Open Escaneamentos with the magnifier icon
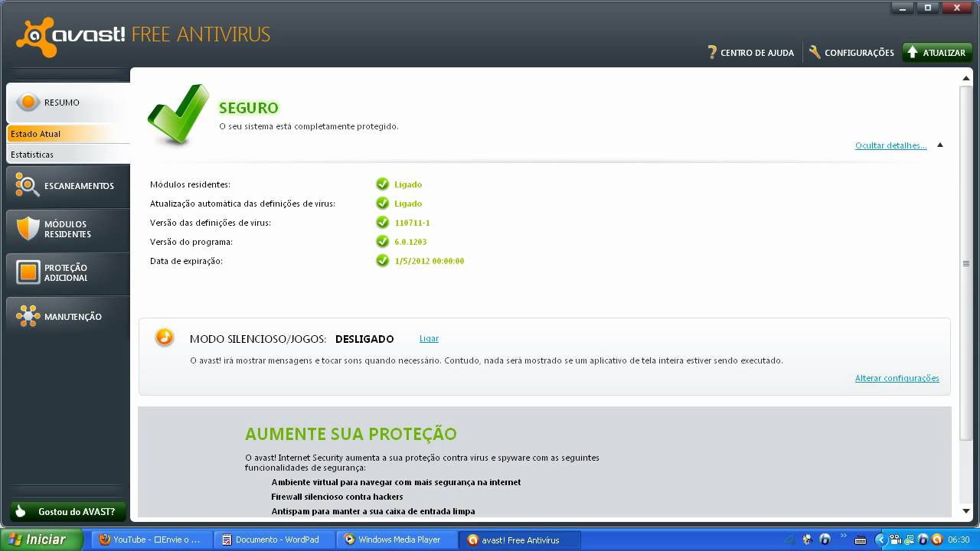The image size is (980, 551). coord(28,185)
